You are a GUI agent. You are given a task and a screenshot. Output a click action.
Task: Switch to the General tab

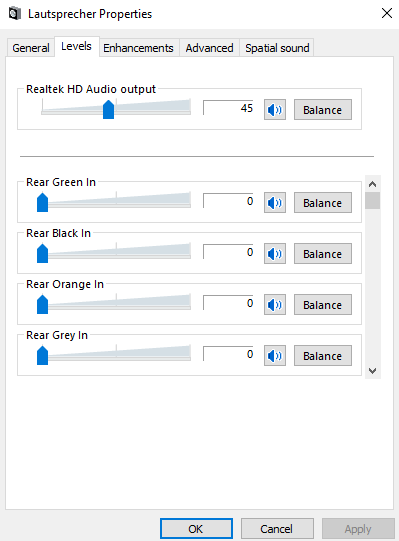click(x=31, y=48)
